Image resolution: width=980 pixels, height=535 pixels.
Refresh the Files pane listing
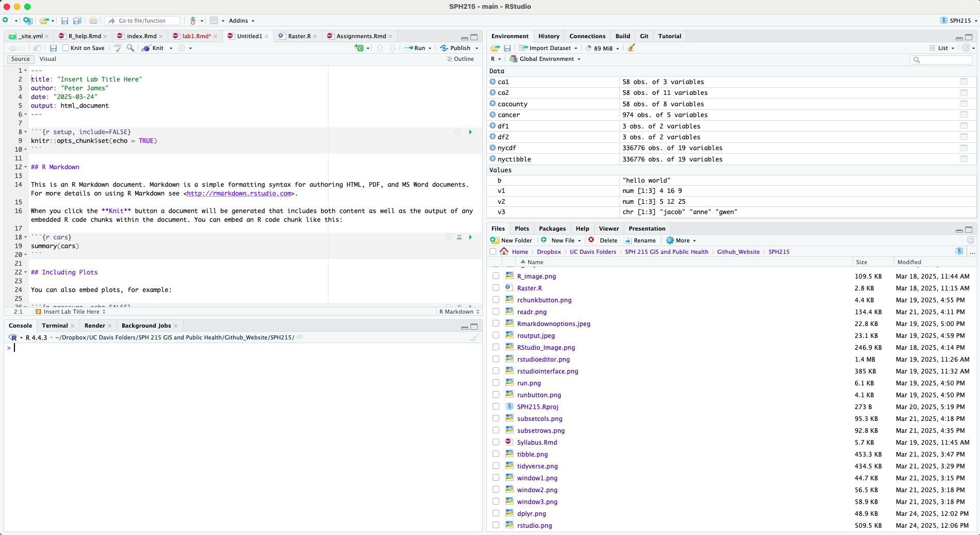970,239
